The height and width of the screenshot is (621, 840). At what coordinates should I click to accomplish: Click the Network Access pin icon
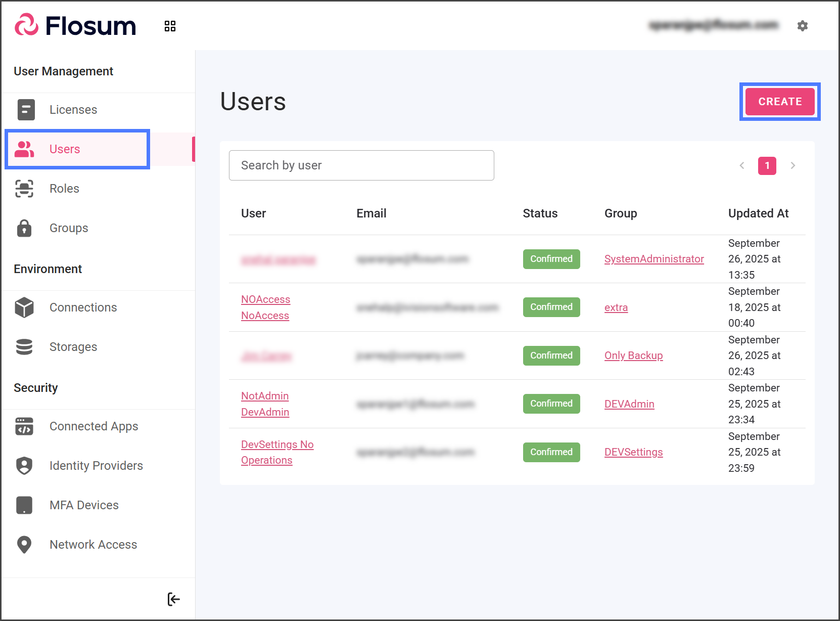coord(24,545)
